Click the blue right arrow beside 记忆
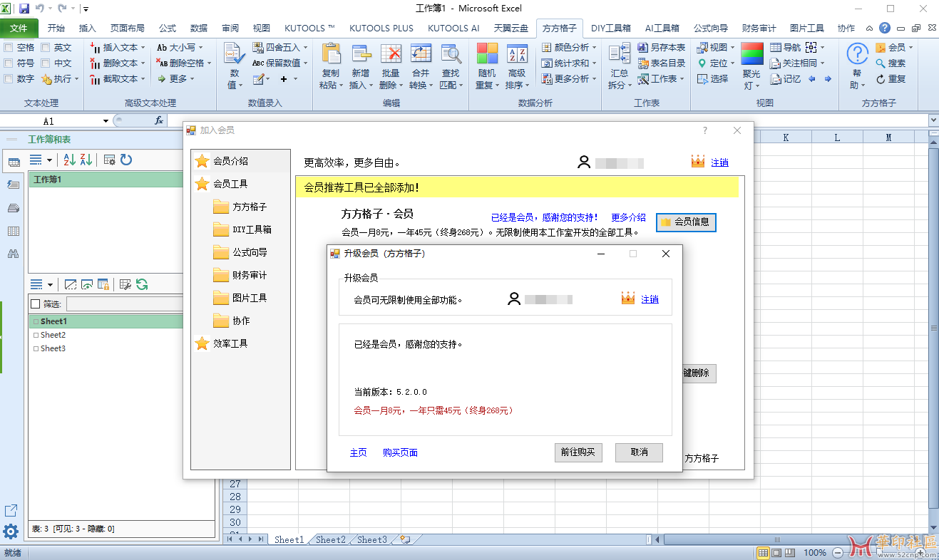Screen dimensions: 939x560 828,79
